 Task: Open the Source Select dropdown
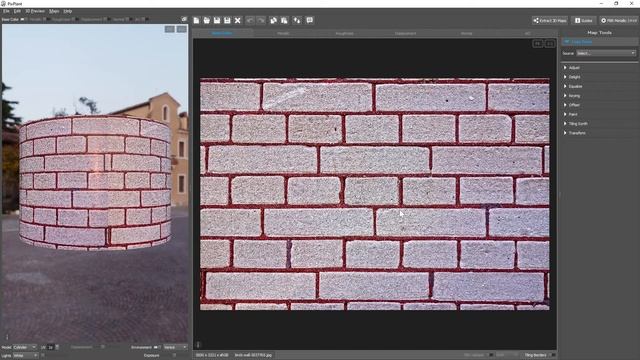click(x=606, y=53)
